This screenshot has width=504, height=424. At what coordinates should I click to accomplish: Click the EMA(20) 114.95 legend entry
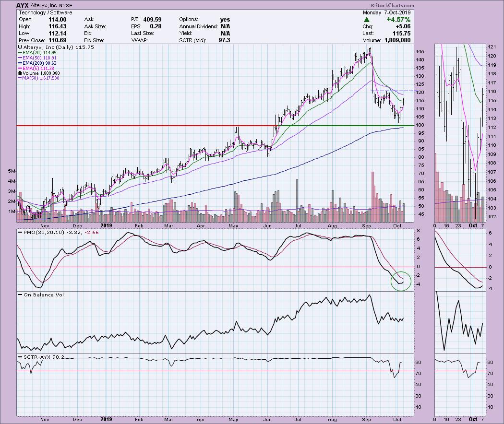coord(37,53)
